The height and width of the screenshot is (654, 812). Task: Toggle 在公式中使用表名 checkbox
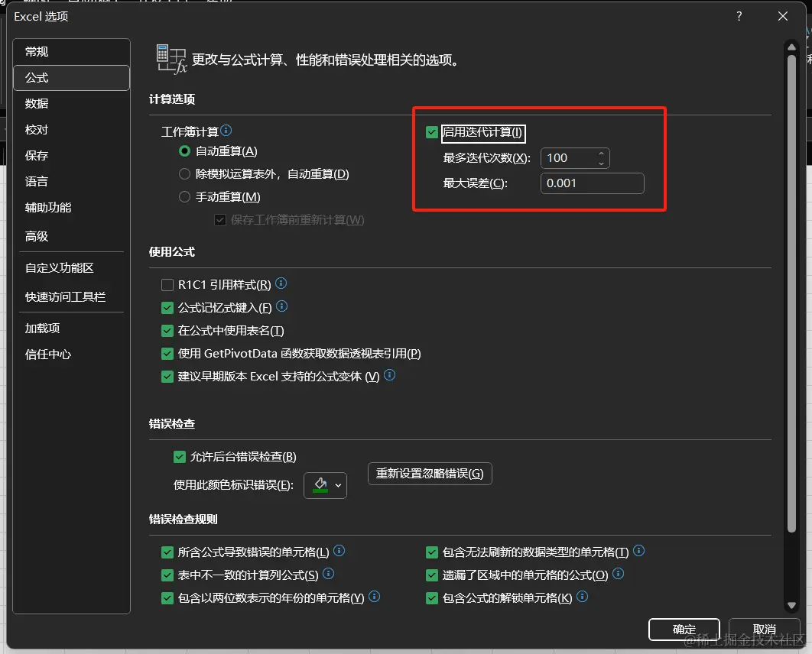[x=167, y=331]
